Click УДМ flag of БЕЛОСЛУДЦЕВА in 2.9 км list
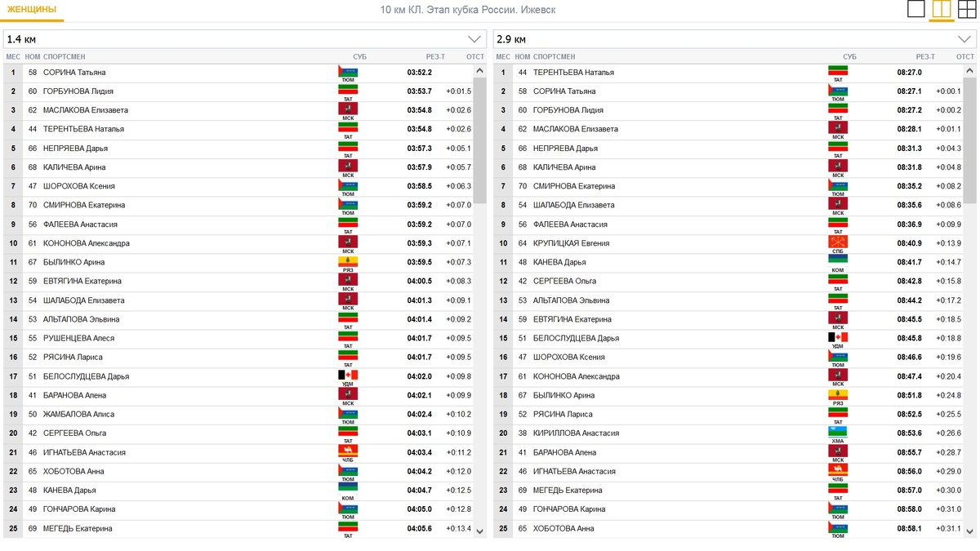 point(838,337)
